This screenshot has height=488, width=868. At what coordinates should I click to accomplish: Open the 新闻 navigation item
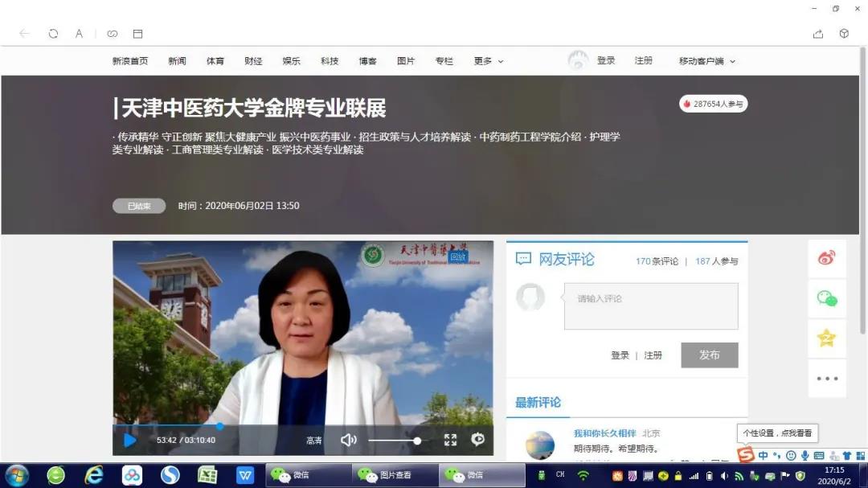pos(177,61)
